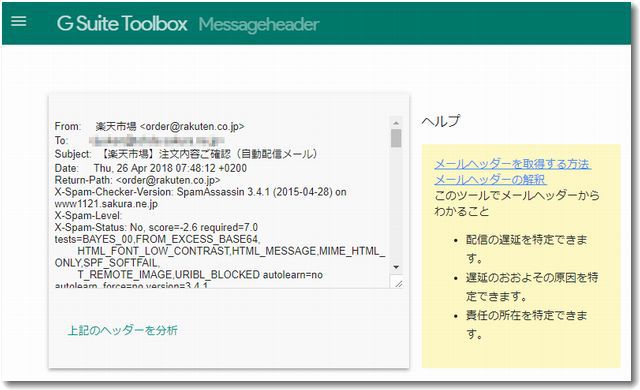Image resolution: width=640 pixels, height=390 pixels.
Task: Click the X-Spam-Level line
Action: click(x=88, y=215)
